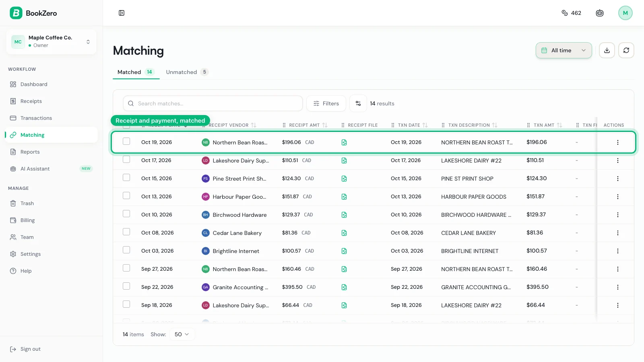
Task: Open receipt file for Granite Accounting
Action: 344,287
